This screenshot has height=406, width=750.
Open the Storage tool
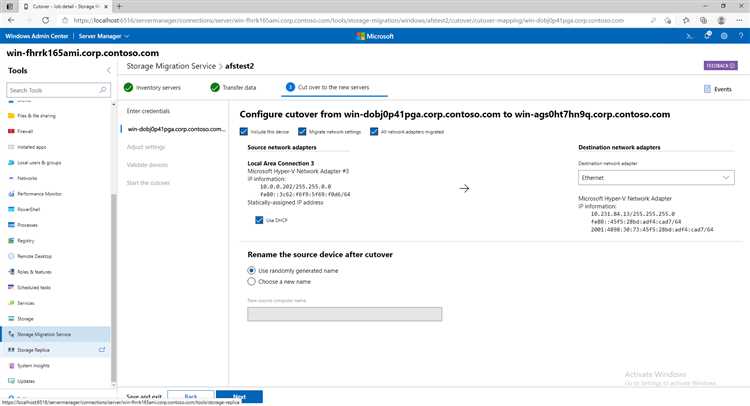25,318
